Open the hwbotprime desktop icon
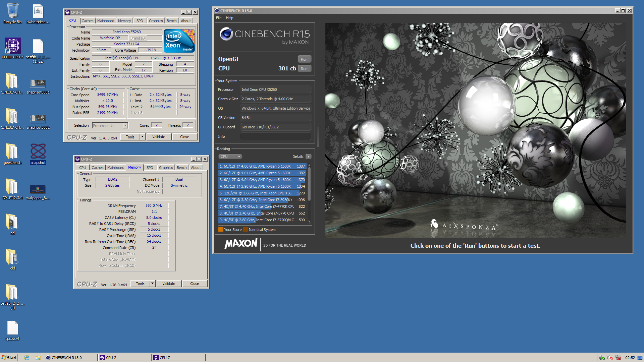 tap(38, 13)
